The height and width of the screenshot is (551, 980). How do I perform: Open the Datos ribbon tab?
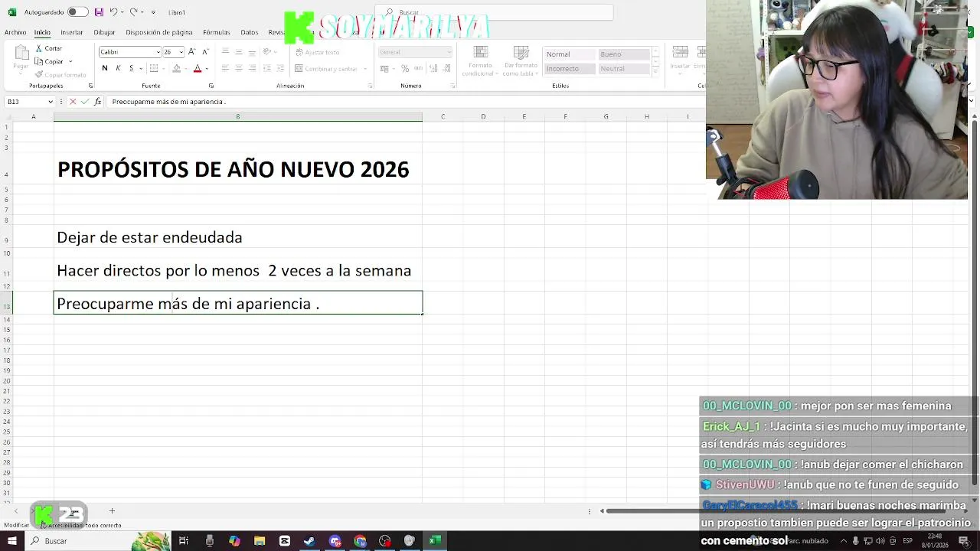point(250,33)
